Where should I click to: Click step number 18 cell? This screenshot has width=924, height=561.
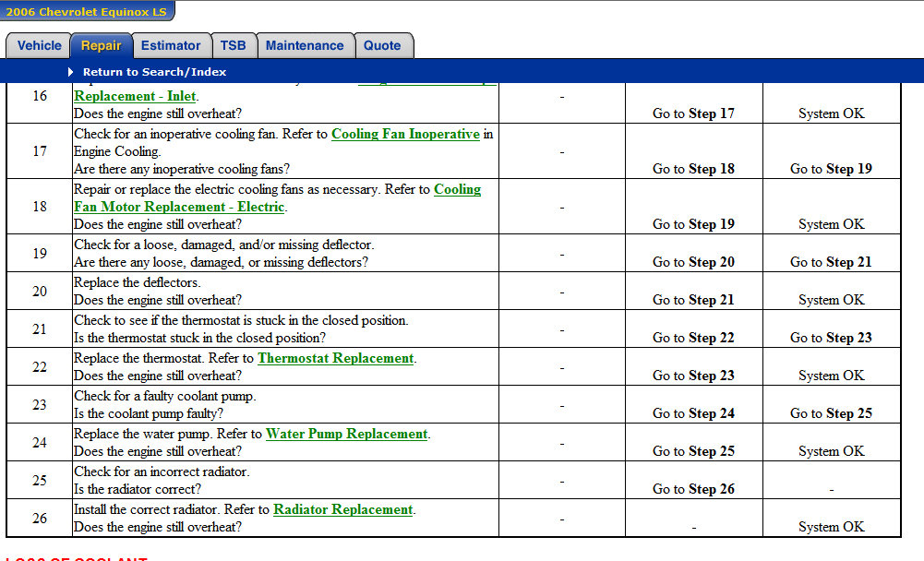click(40, 207)
